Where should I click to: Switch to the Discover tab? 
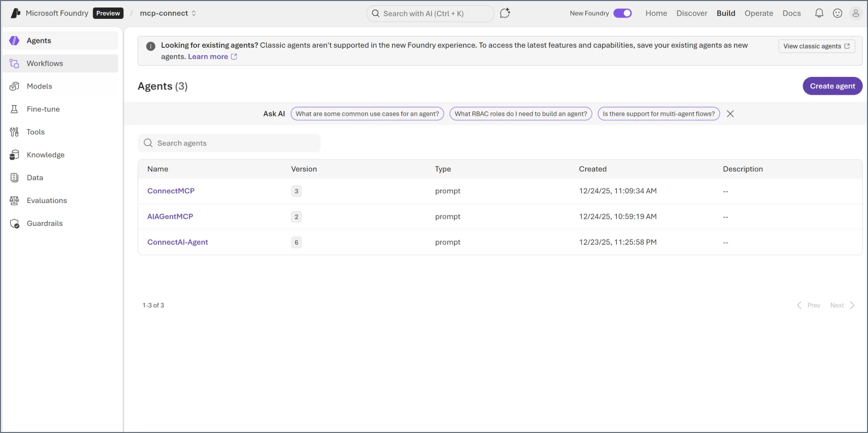(x=692, y=13)
